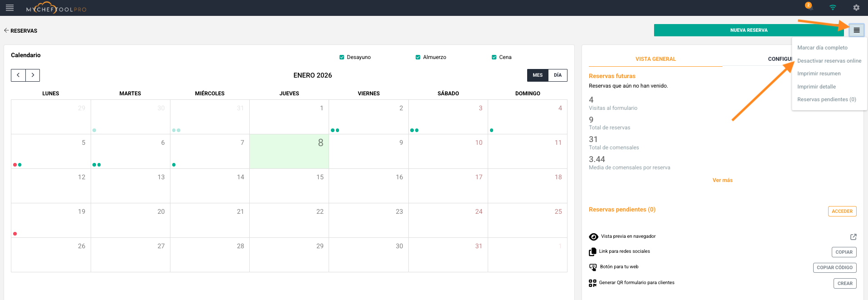This screenshot has height=300, width=868.
Task: Select Desactivar reservas online menu option
Action: pos(829,61)
